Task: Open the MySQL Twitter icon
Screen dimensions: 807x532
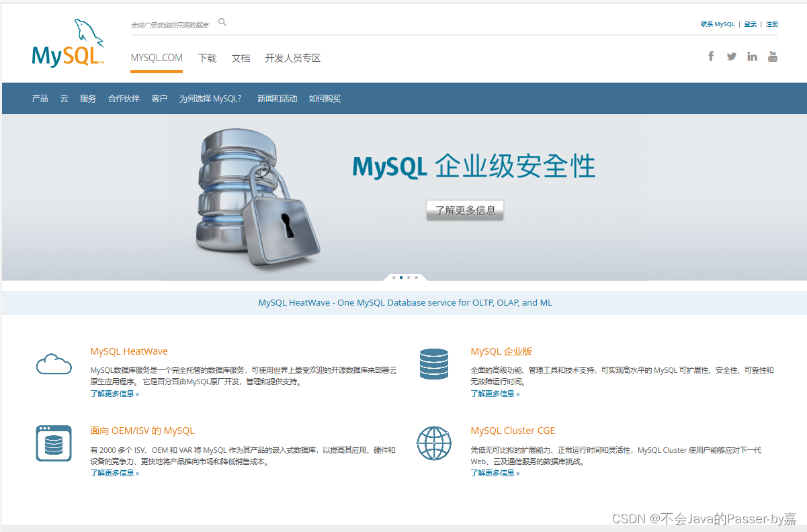Action: (x=732, y=56)
